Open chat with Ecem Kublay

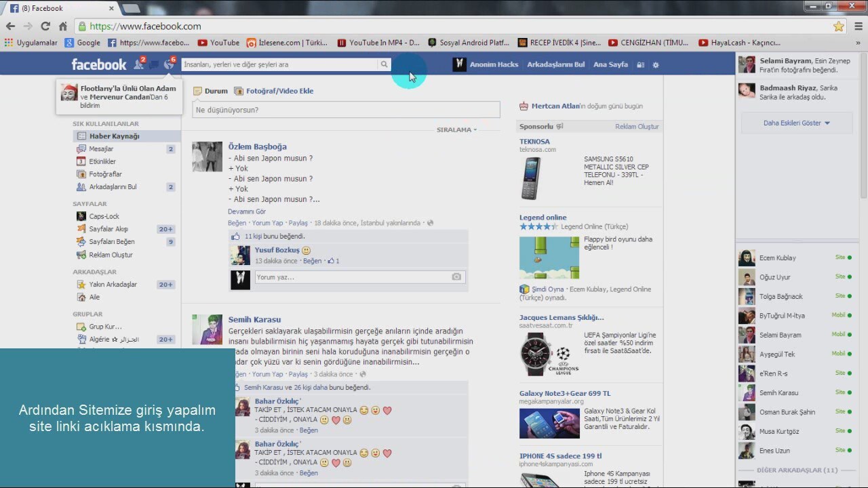click(x=795, y=258)
